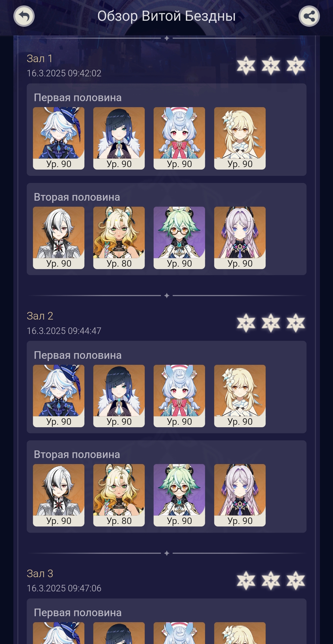The image size is (333, 644).
Task: Tap the back arrow button
Action: coord(24,16)
